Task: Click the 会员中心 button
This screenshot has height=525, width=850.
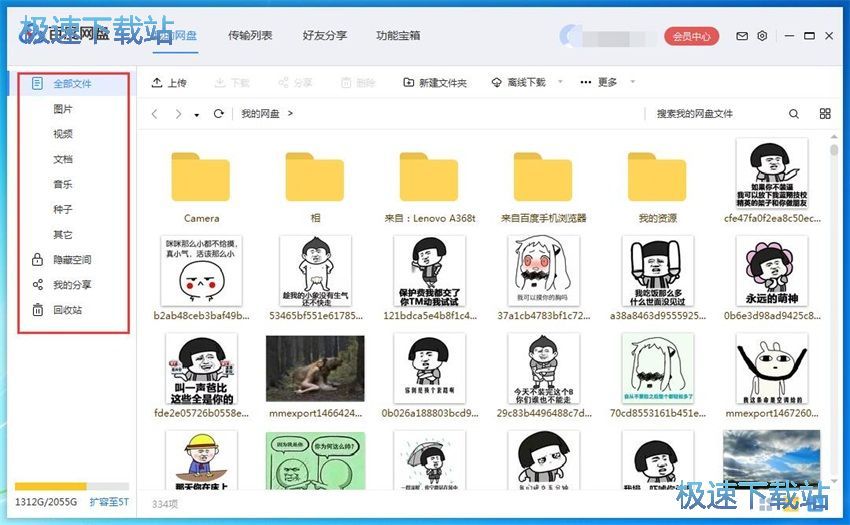Action: coord(691,36)
